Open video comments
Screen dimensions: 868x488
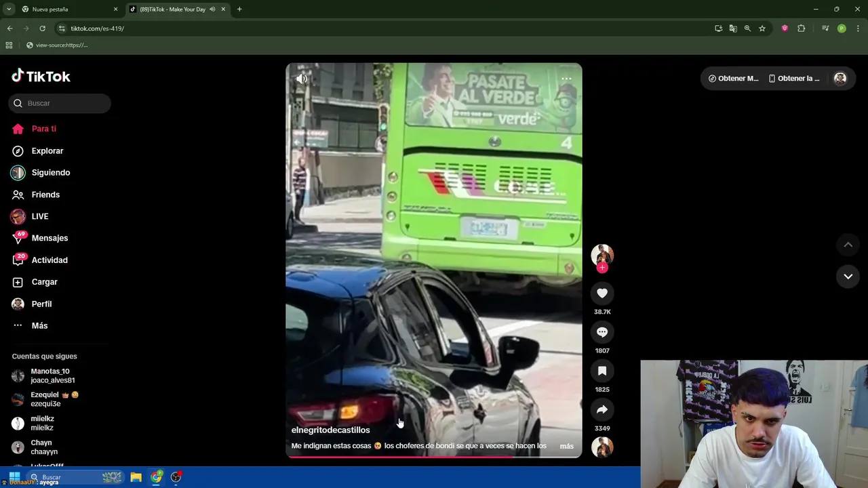coord(602,332)
